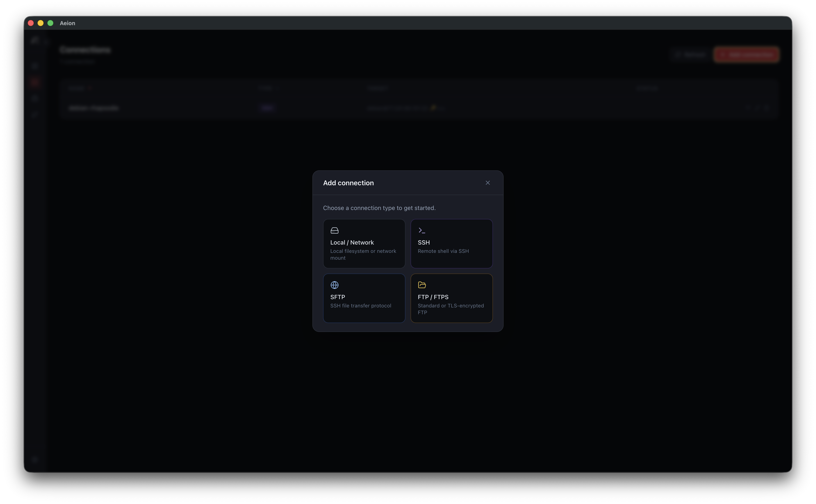
Task: Click the SSH terminal icon in the dialog
Action: tap(422, 230)
